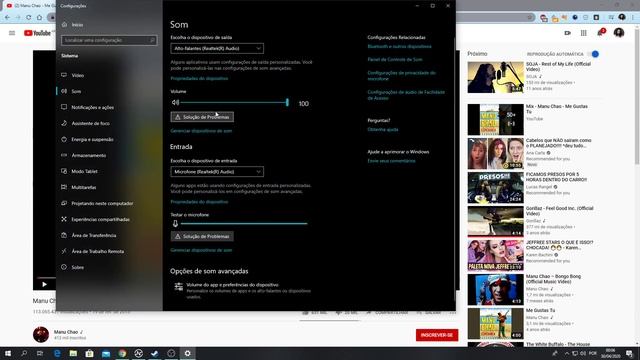
Task: Toggle YouTube Reprodução Automática switch
Action: [594, 54]
